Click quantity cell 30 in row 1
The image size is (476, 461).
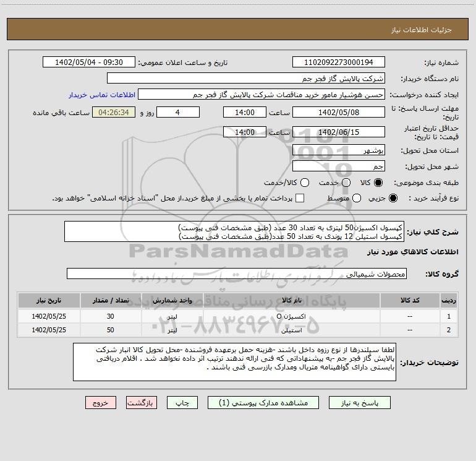click(x=111, y=316)
